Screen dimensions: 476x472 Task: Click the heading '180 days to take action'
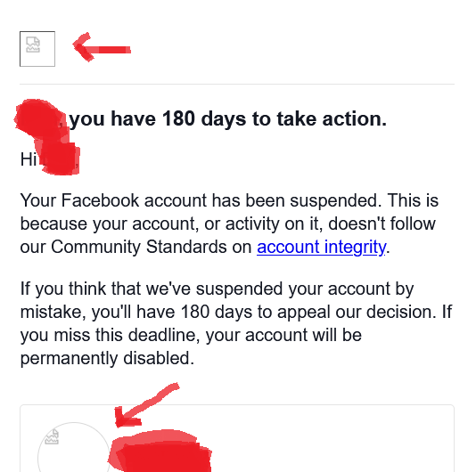pyautogui.click(x=228, y=118)
